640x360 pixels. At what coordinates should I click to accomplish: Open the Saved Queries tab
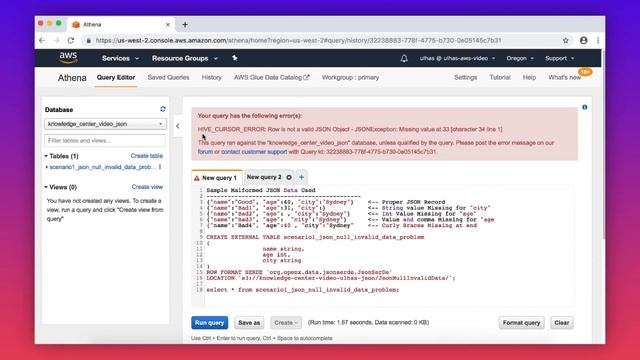(168, 78)
